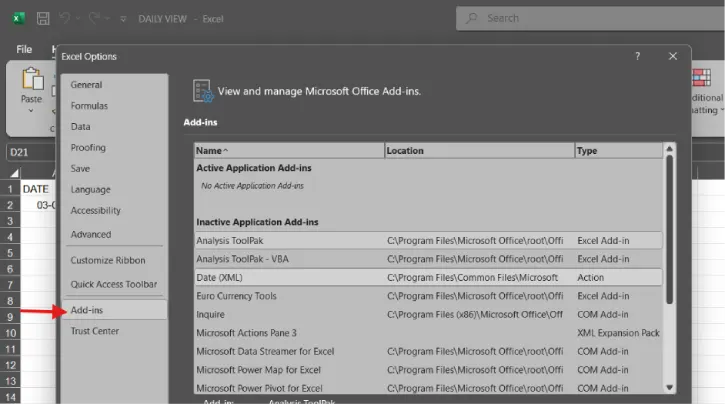Click into the Search box

590,18
